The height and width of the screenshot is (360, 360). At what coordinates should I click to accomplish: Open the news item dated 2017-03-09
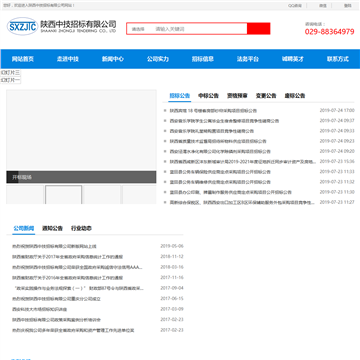40,309
